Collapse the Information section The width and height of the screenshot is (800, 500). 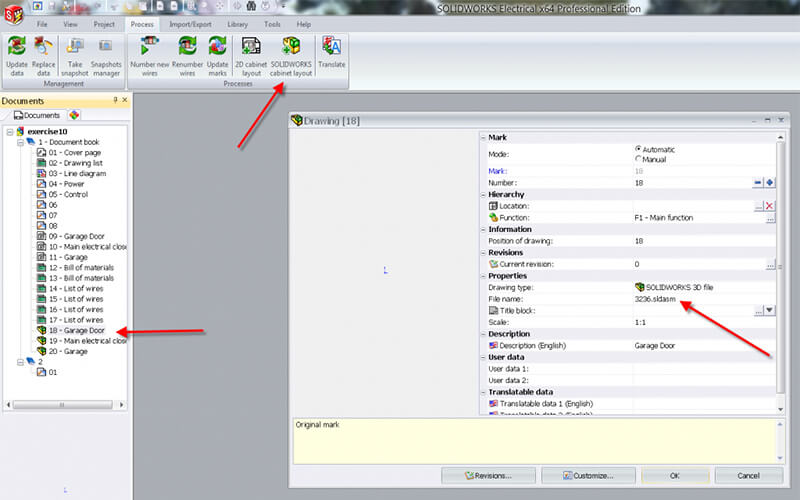click(483, 230)
